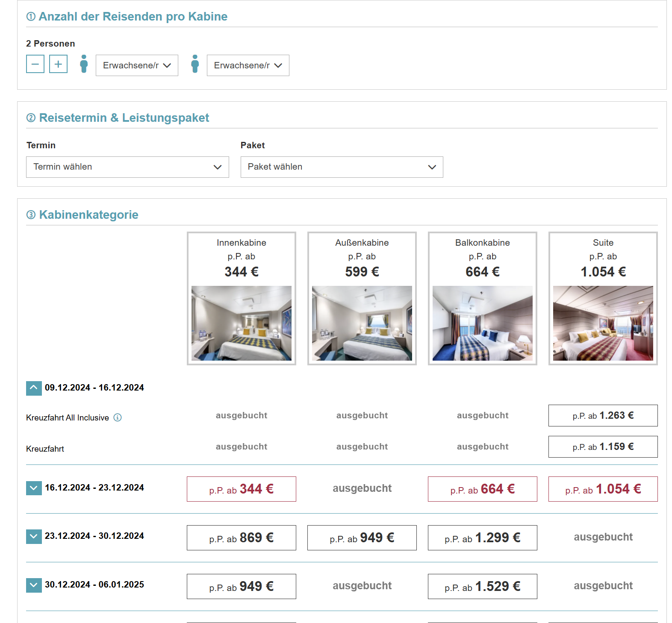Open the Paket wählen dropdown
Screen dimensions: 672x623
(x=342, y=167)
